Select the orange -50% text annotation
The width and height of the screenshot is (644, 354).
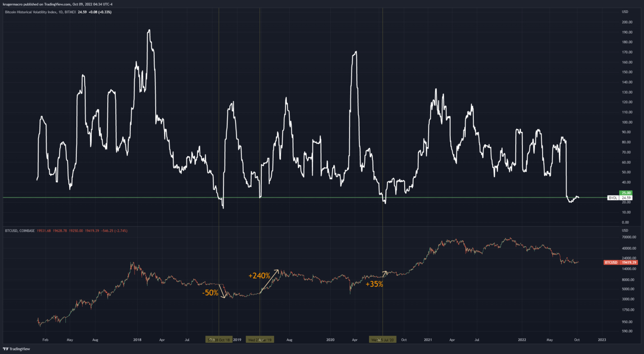coord(210,293)
